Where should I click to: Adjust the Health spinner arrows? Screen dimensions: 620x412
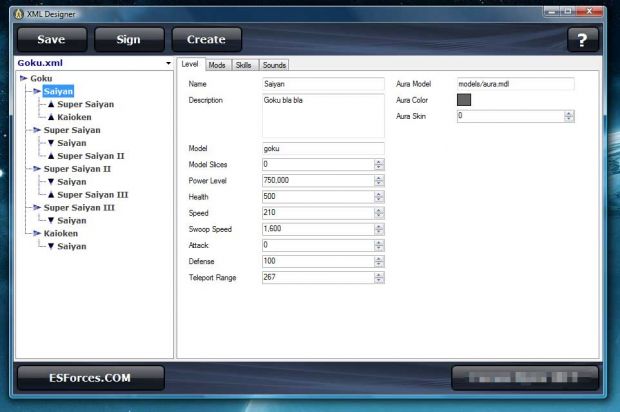point(379,197)
